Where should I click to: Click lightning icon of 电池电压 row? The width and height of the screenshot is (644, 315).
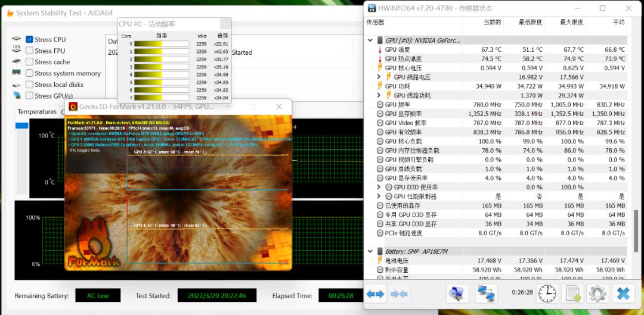coord(380,260)
